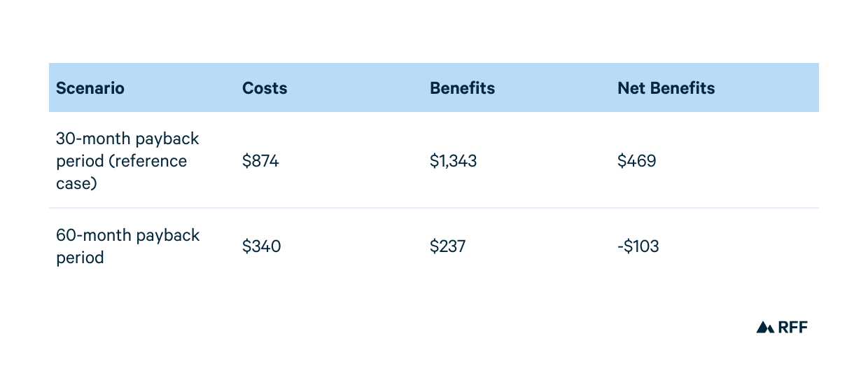Click the Costs column header

265,88
